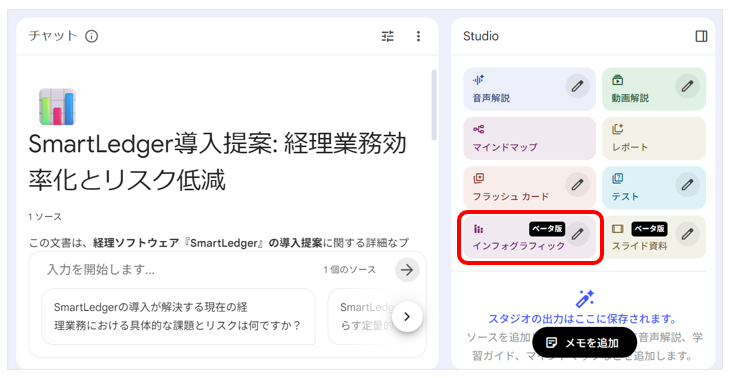The image size is (731, 378).
Task: Create a レポート report
Action: [x=654, y=138]
